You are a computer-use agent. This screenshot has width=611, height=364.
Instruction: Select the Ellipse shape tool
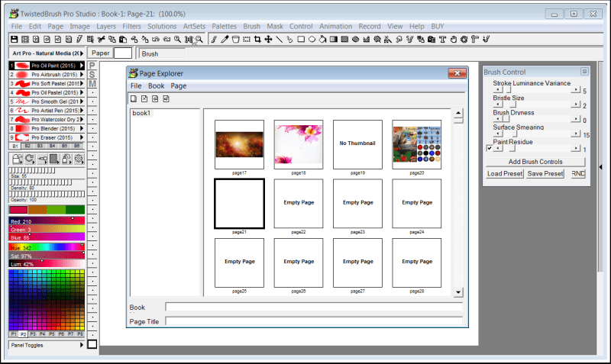(312, 40)
